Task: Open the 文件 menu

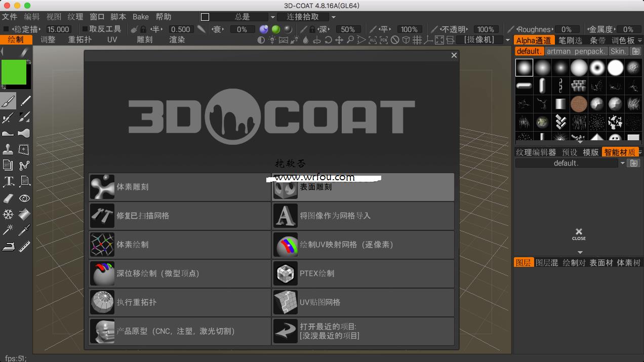Action: coord(10,17)
